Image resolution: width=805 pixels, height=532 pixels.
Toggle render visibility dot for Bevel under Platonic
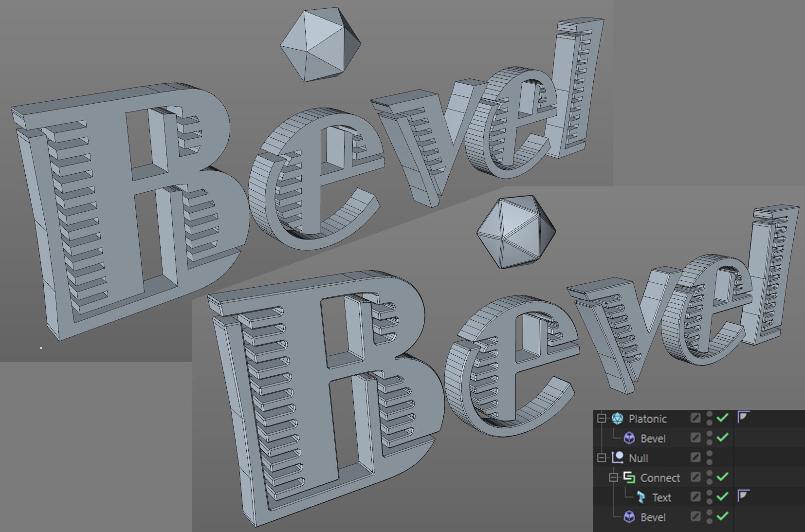click(x=710, y=442)
